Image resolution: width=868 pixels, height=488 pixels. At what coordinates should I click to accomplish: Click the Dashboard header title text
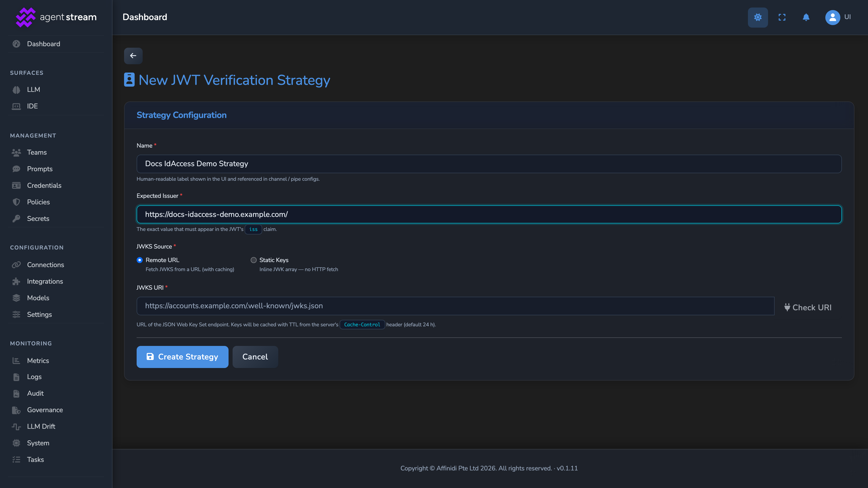click(x=145, y=17)
